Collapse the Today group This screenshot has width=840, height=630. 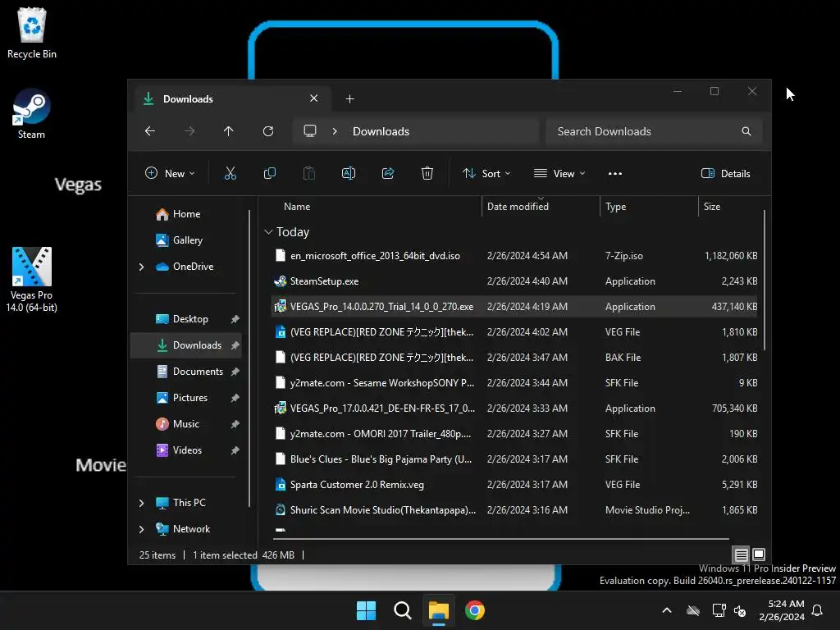coord(268,232)
